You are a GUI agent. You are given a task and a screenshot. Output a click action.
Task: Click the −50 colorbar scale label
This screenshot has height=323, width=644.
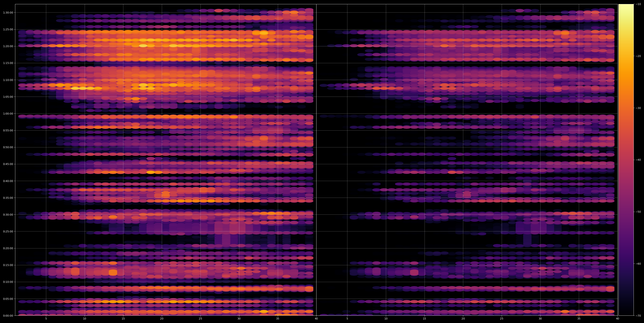(x=638, y=212)
